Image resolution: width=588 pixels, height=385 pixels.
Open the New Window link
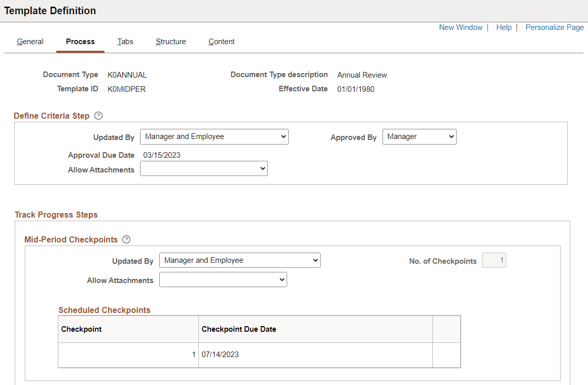click(x=461, y=27)
